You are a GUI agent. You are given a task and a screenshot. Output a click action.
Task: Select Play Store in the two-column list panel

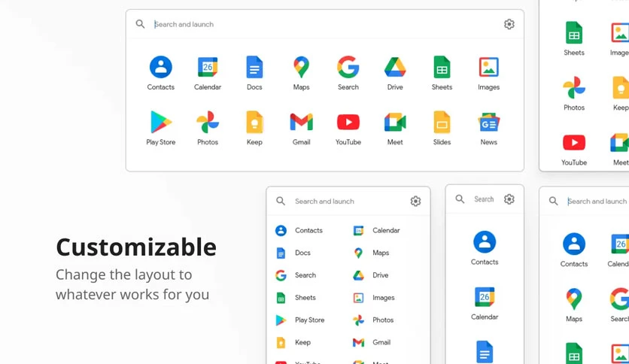(300, 320)
